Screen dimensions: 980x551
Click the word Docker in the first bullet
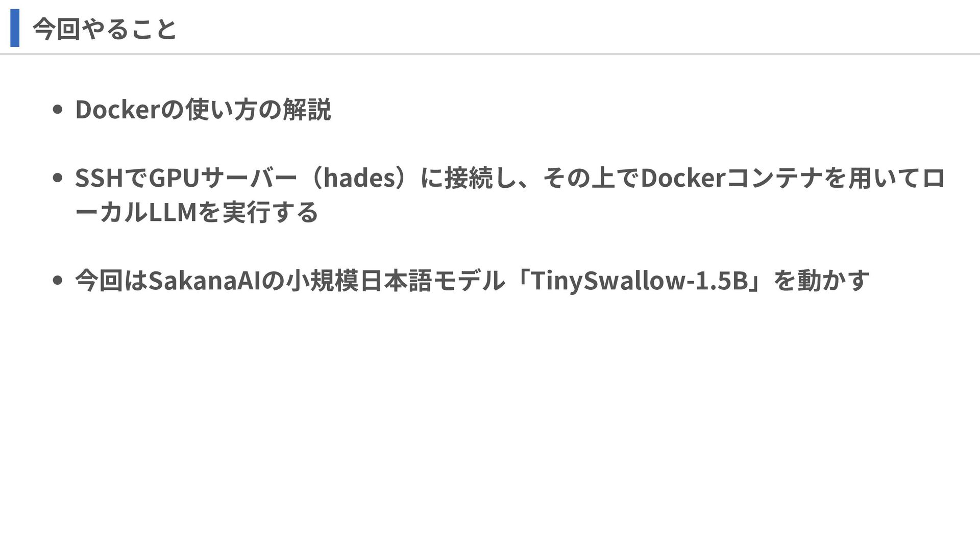pos(118,109)
